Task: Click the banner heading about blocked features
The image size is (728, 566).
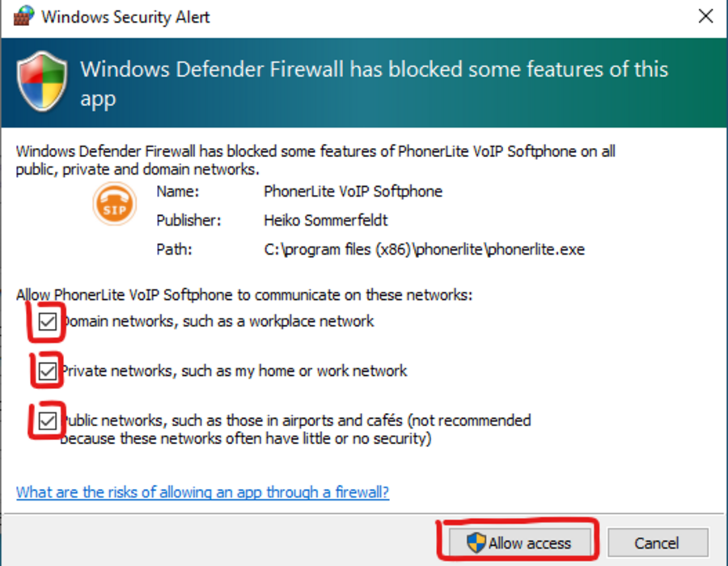Action: click(375, 83)
